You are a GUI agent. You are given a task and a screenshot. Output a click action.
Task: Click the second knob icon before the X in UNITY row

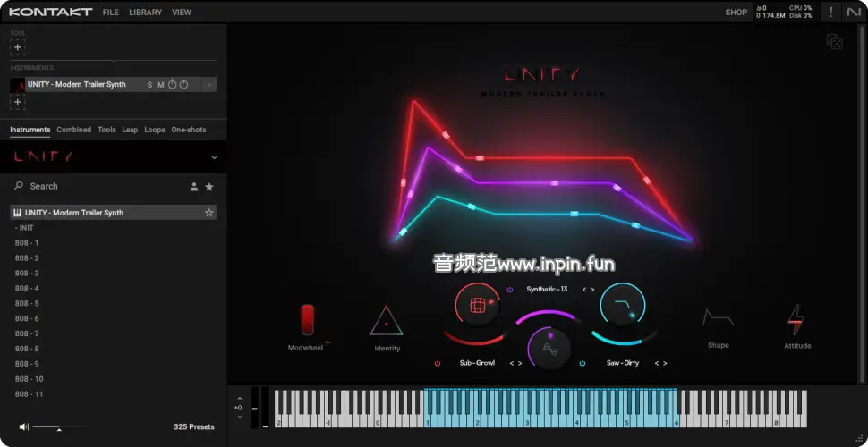183,85
